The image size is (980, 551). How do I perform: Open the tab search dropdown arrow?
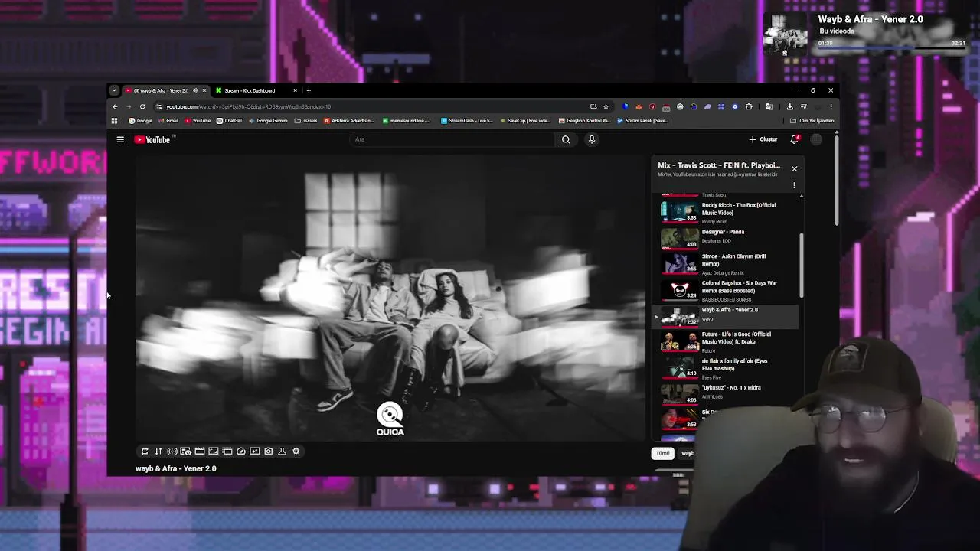tap(114, 90)
